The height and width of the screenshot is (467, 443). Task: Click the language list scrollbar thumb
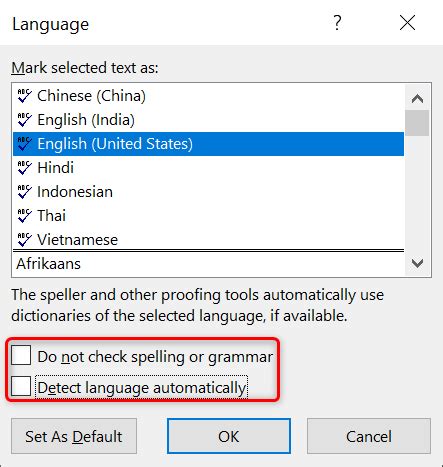pyautogui.click(x=417, y=123)
